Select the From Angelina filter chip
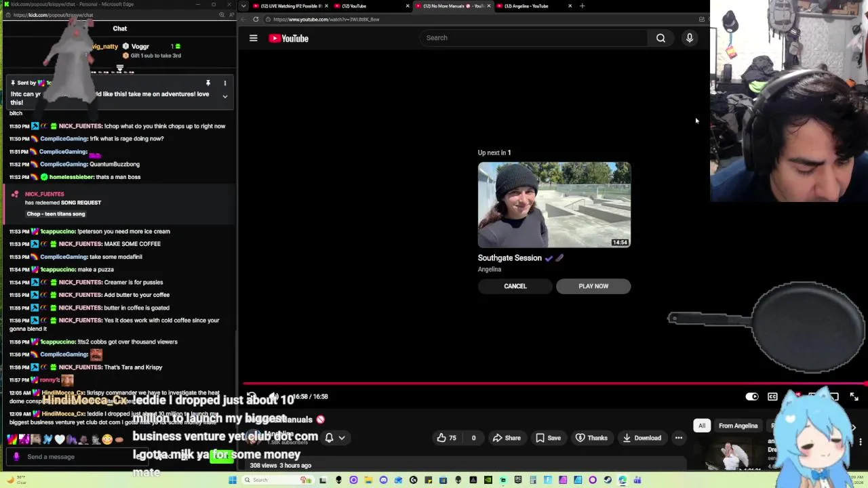Screen dimensions: 868x488 [738, 426]
